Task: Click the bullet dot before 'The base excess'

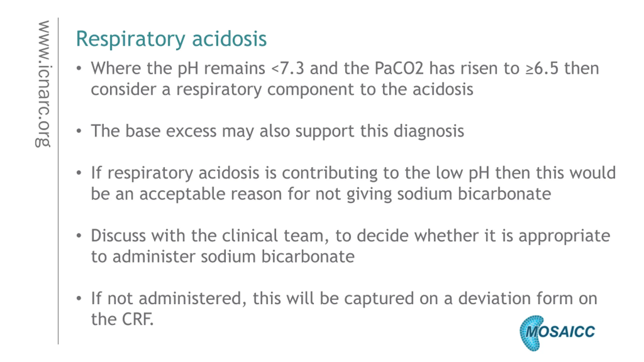Action: [x=79, y=131]
